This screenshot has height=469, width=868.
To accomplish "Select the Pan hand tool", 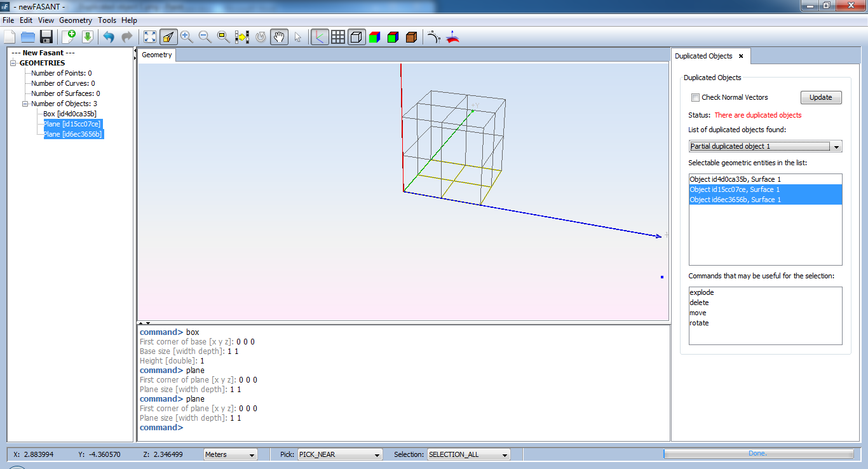I will point(279,37).
